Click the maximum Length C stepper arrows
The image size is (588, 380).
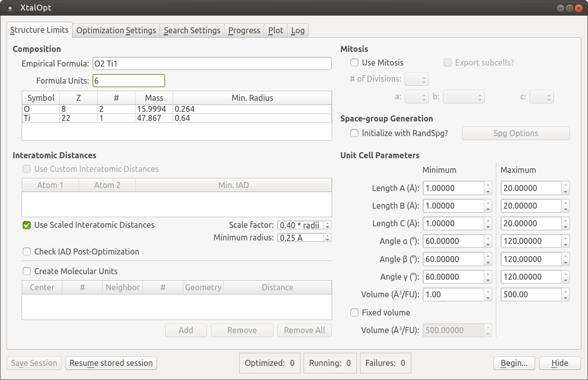(x=565, y=223)
